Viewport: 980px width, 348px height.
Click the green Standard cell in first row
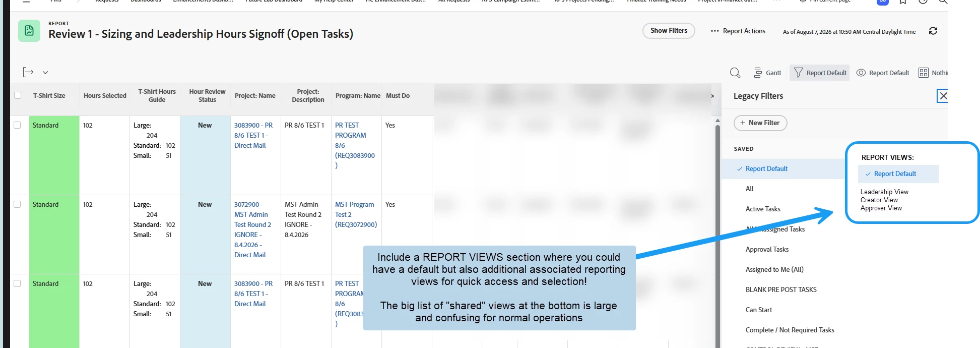pyautogui.click(x=54, y=155)
